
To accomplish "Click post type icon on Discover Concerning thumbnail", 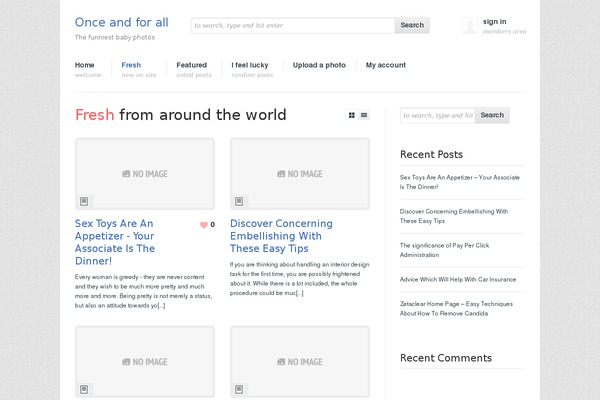I will 239,201.
